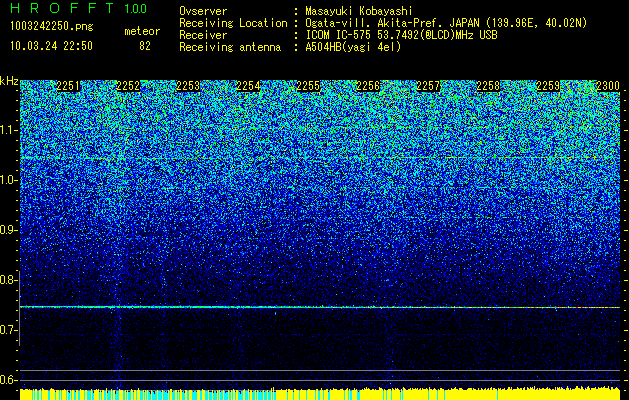
Task: Click the Receiving Location label
Action: [233, 23]
